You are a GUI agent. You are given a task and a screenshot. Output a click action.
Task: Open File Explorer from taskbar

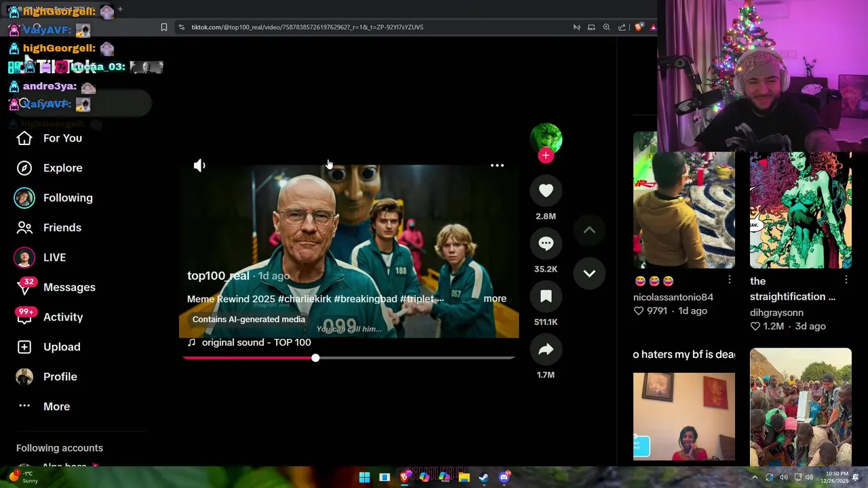pos(464,477)
